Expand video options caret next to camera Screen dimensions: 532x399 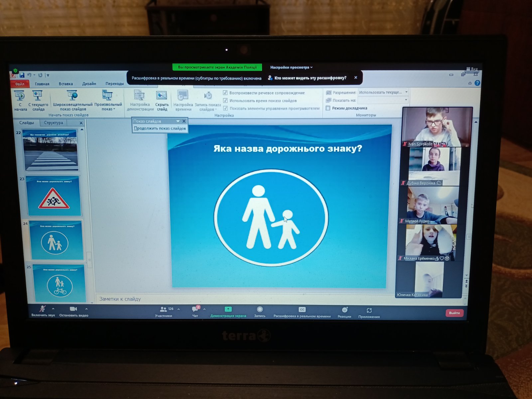(x=86, y=309)
